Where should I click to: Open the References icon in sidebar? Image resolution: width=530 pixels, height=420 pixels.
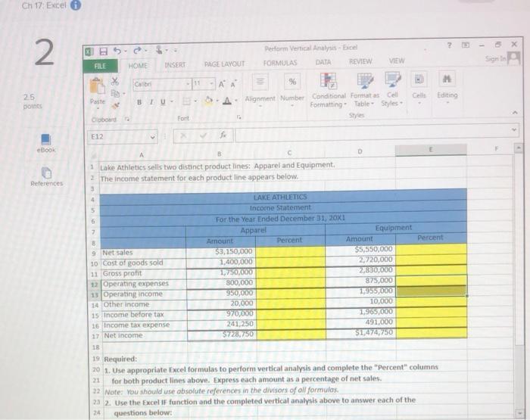point(46,173)
